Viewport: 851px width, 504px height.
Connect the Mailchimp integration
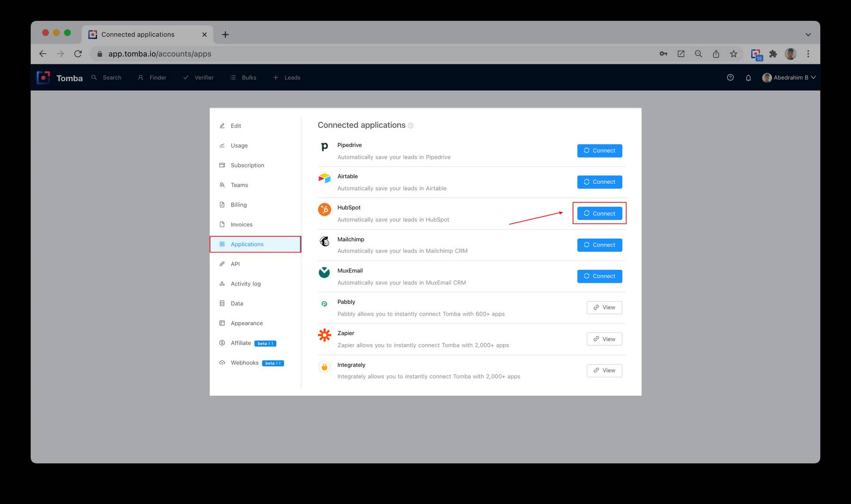pyautogui.click(x=599, y=245)
